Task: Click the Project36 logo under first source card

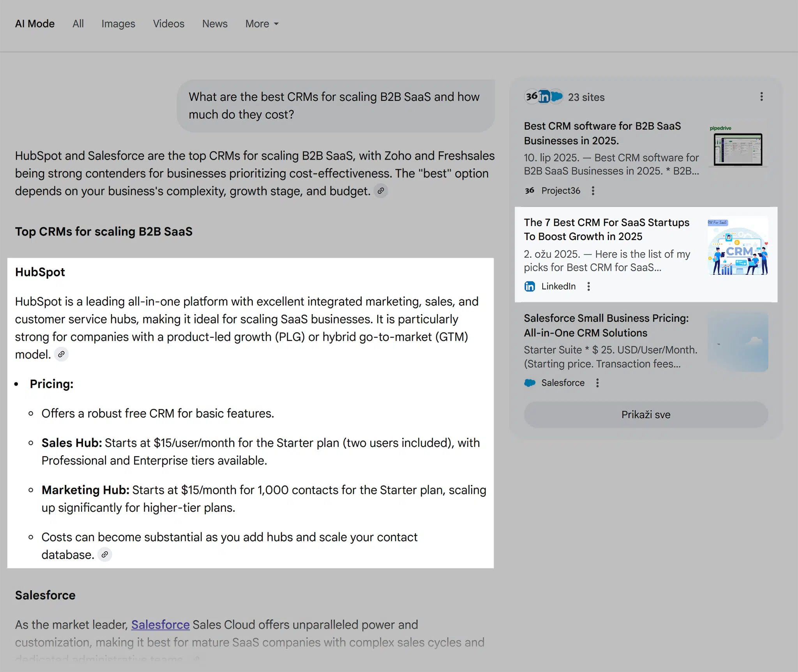Action: [x=530, y=191]
